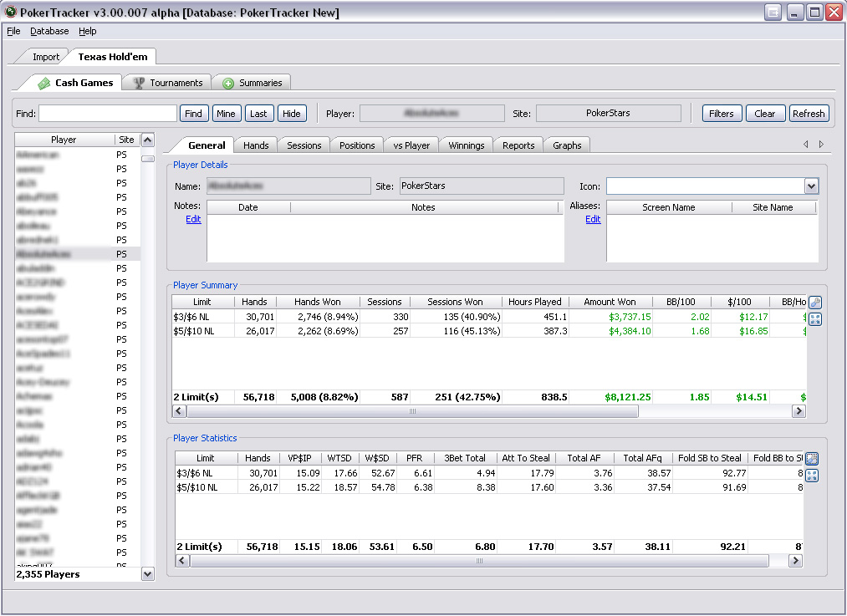Click the Last button
The height and width of the screenshot is (616, 847).
258,114
